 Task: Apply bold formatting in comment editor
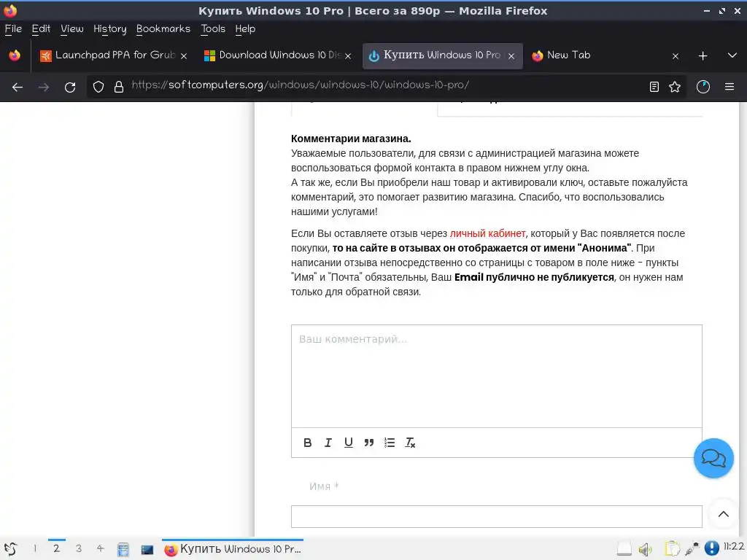tap(307, 443)
